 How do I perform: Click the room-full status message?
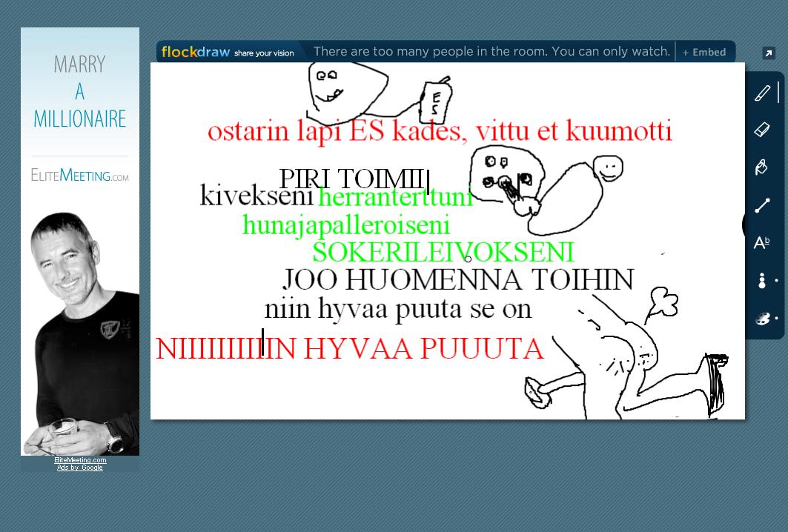pos(491,52)
